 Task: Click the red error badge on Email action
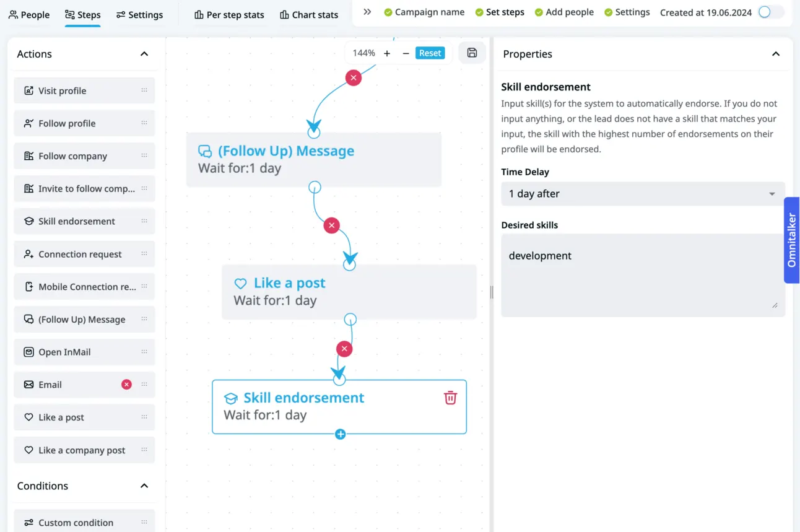[x=126, y=385]
